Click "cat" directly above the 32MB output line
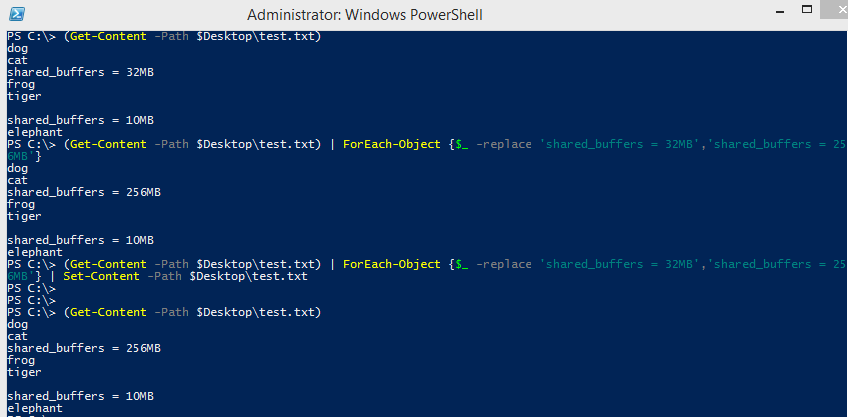The height and width of the screenshot is (417, 848). pyautogui.click(x=17, y=61)
